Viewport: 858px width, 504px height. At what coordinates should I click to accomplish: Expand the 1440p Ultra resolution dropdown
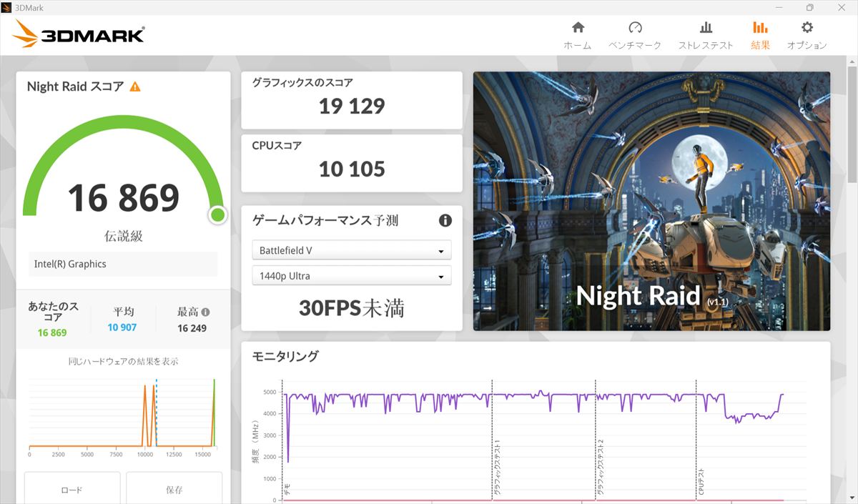351,276
